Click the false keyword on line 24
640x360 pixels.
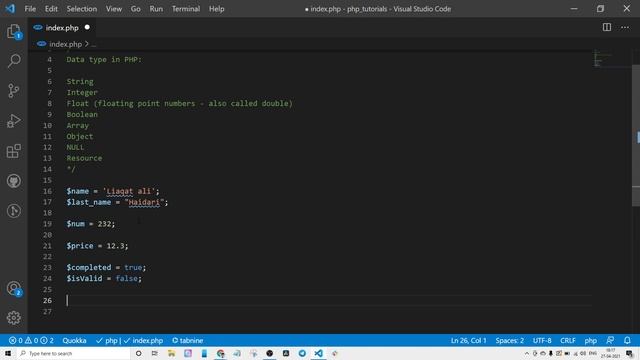pyautogui.click(x=127, y=278)
